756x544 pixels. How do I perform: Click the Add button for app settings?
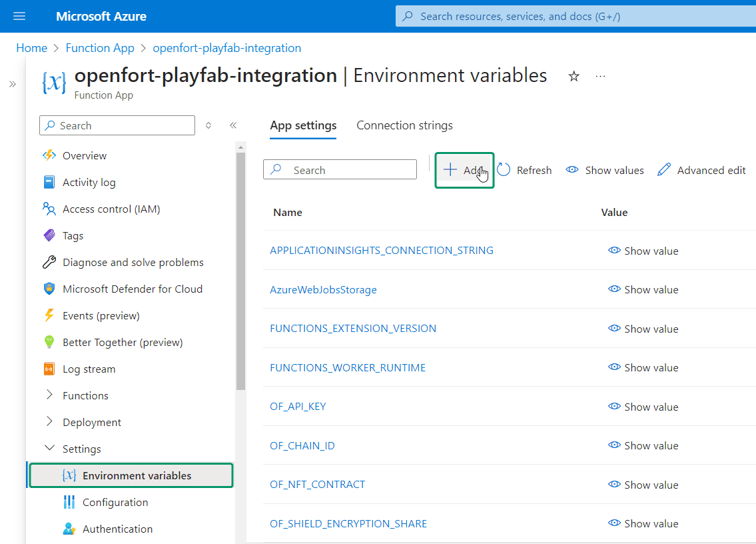click(x=464, y=169)
